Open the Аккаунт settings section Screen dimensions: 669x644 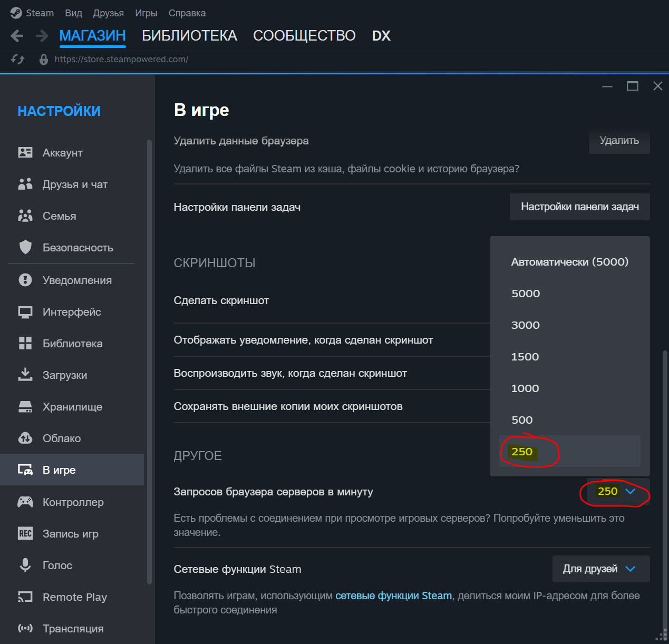(72, 153)
